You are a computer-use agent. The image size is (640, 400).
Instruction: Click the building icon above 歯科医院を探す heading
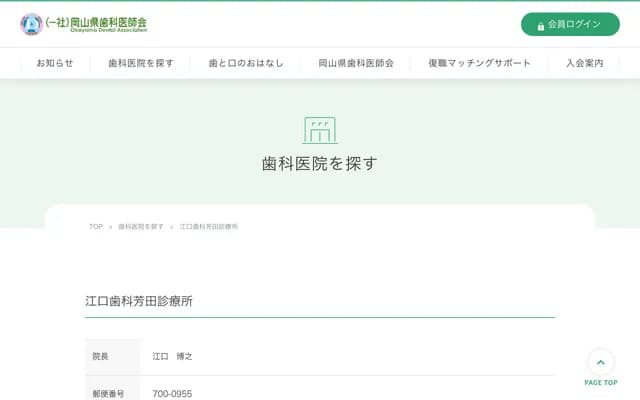coord(320,130)
